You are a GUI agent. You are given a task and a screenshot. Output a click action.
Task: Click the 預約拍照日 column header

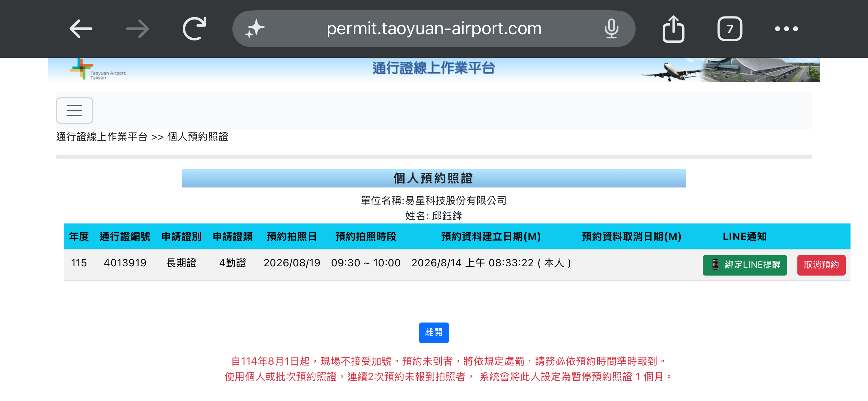[x=292, y=236]
